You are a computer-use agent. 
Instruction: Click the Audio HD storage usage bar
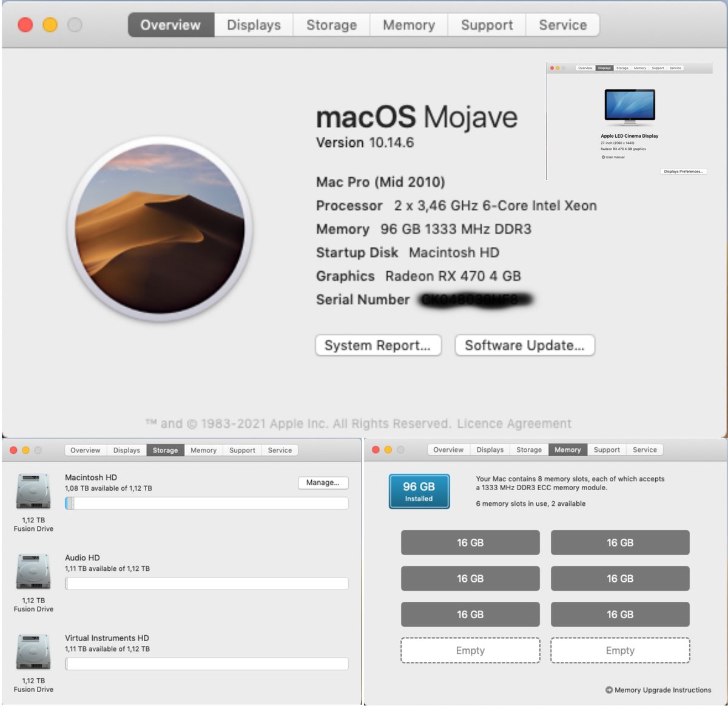point(207,584)
